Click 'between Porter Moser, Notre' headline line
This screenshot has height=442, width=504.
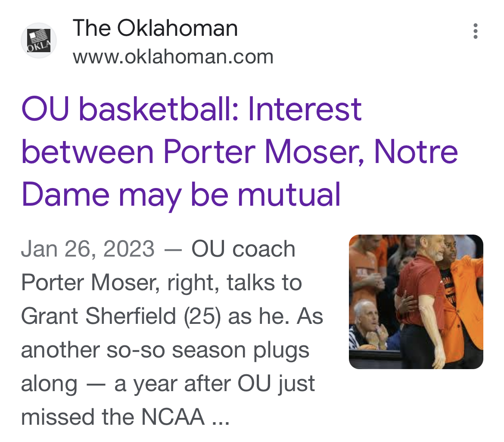tap(240, 151)
